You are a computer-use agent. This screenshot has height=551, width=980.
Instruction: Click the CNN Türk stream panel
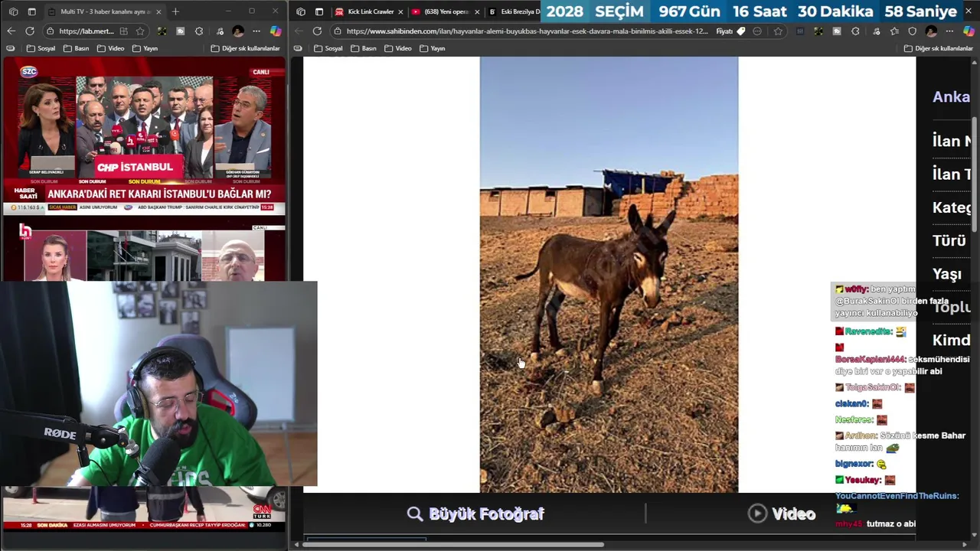[x=144, y=509]
